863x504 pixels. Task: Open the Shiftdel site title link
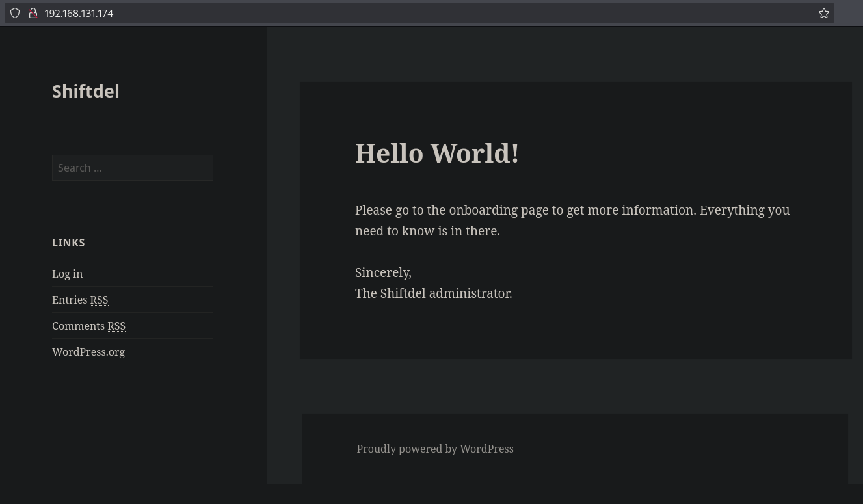[86, 91]
